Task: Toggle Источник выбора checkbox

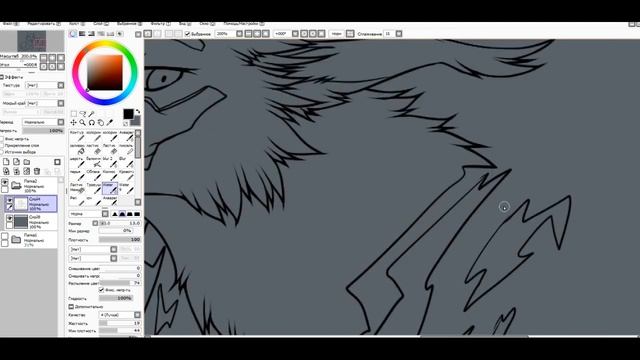Action: (2, 152)
